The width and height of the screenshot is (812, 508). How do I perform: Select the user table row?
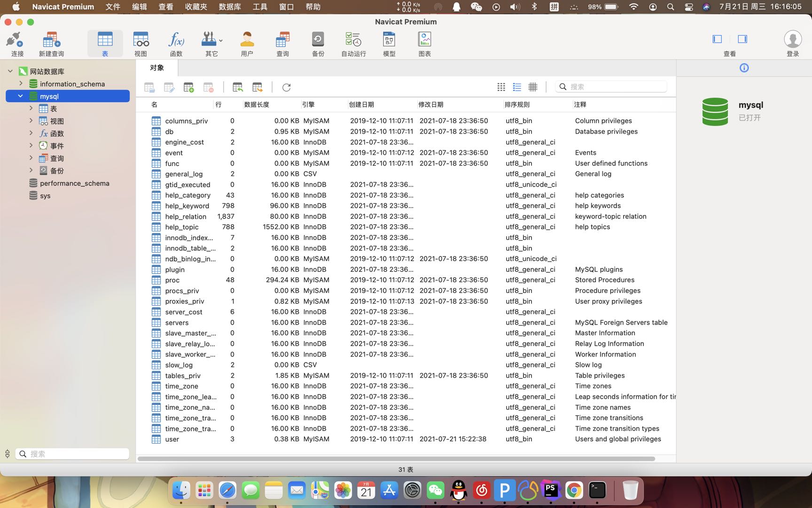[x=406, y=439]
